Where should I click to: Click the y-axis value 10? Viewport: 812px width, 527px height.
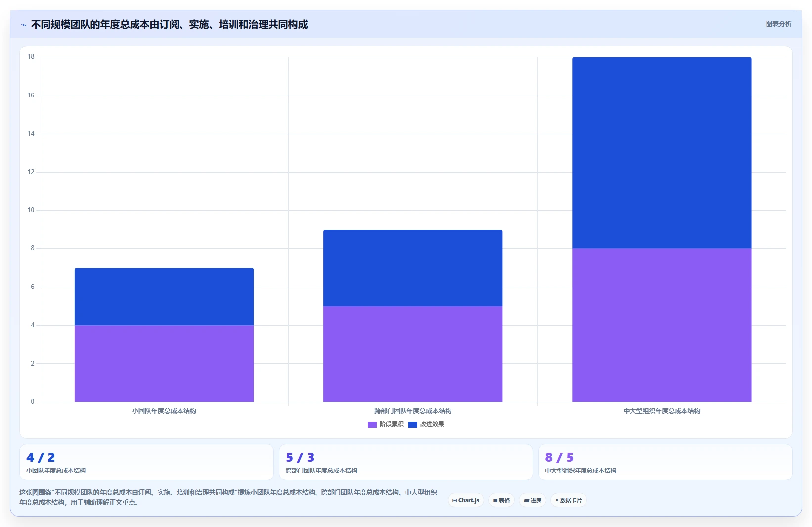pos(31,210)
